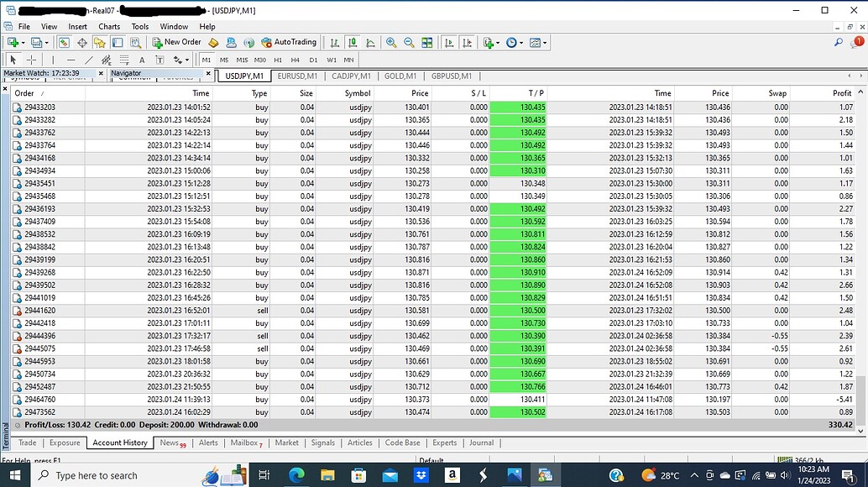The height and width of the screenshot is (487, 868).
Task: Toggle the Terminal panel icon
Action: 118,43
